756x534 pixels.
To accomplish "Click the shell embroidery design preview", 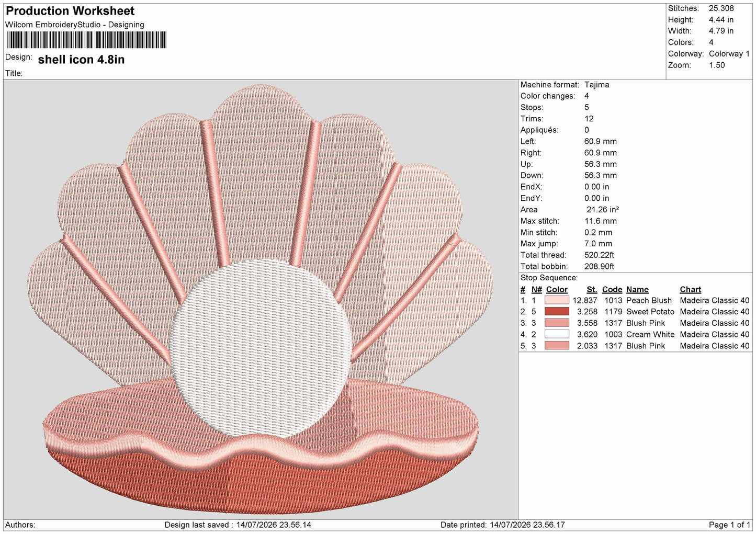I will (x=260, y=298).
